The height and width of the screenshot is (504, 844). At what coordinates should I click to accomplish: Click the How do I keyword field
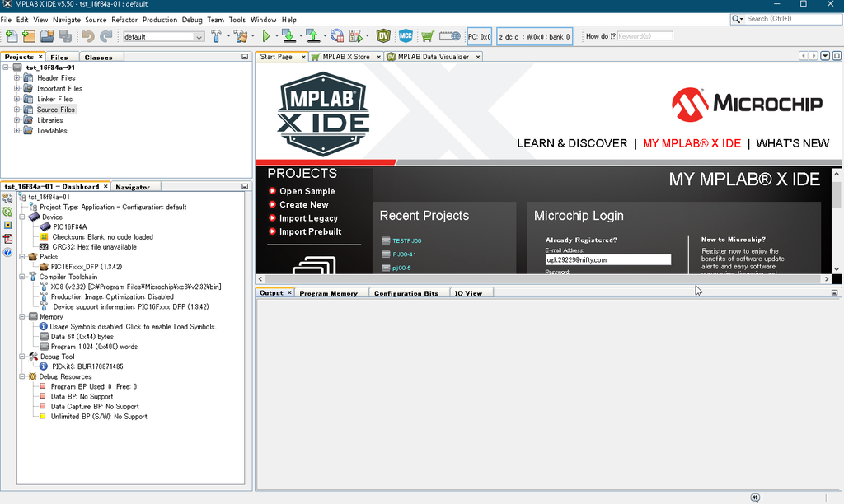[645, 36]
